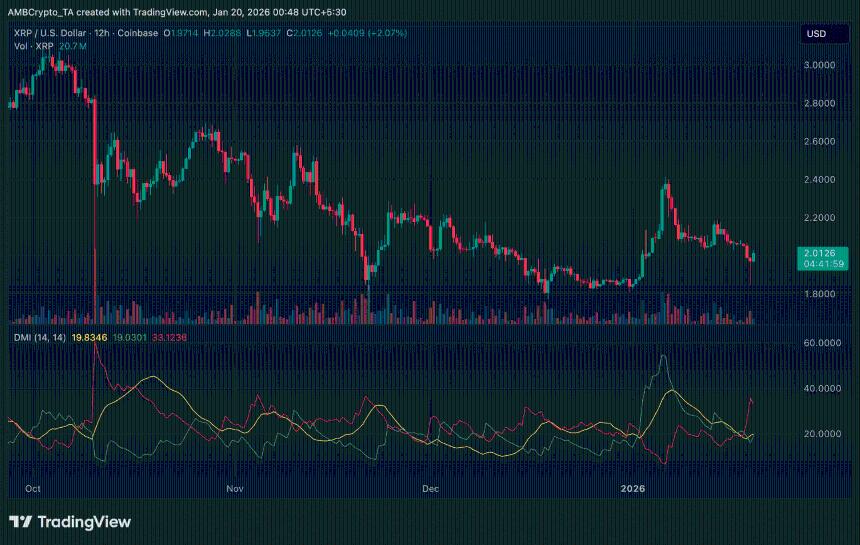Click the 1.8000 price axis label
The height and width of the screenshot is (545, 860).
(819, 294)
